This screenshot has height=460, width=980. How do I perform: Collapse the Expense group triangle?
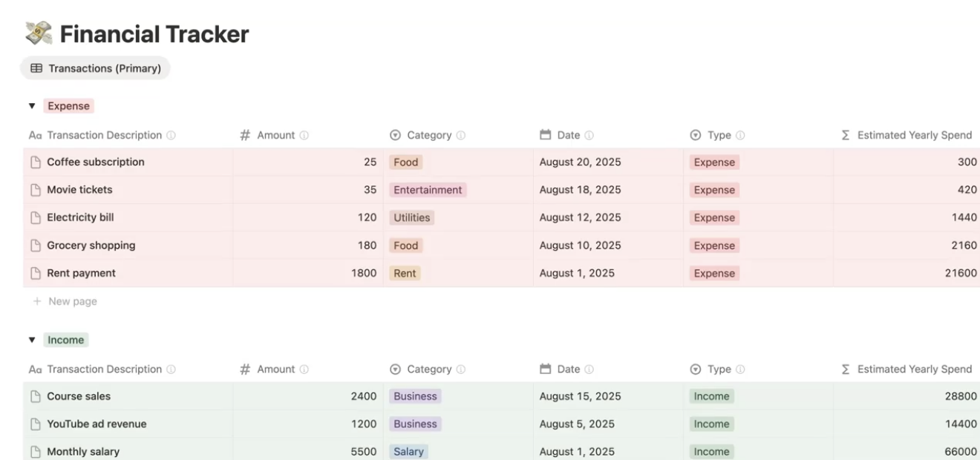pyautogui.click(x=32, y=106)
